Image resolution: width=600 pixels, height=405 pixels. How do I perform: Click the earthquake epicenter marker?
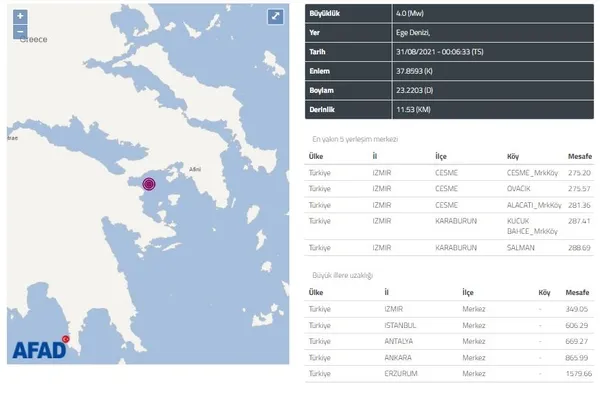(149, 184)
